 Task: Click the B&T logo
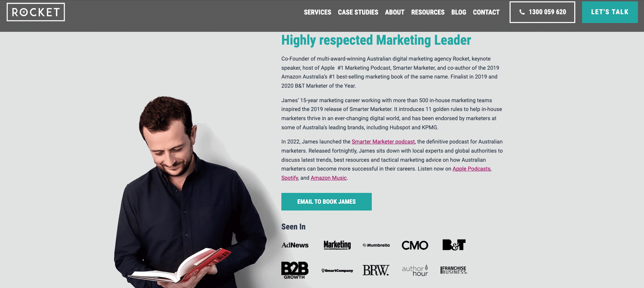(x=454, y=245)
